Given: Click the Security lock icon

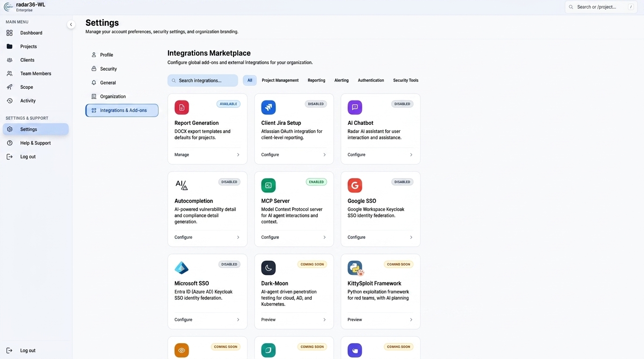Looking at the screenshot, I should pos(94,69).
